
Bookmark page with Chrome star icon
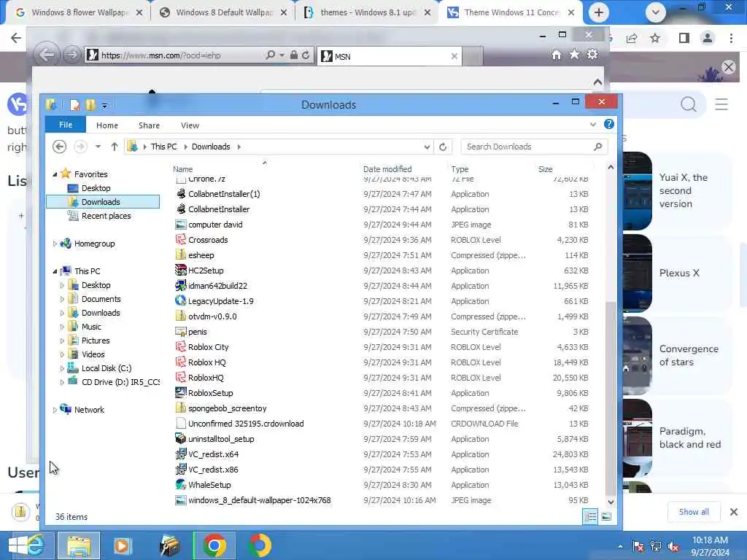pyautogui.click(x=655, y=38)
